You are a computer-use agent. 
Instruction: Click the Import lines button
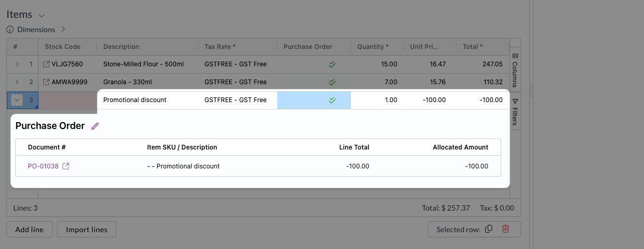[86, 230]
